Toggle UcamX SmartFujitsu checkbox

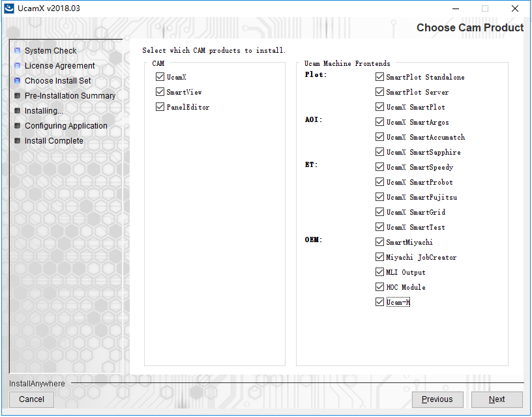click(379, 196)
